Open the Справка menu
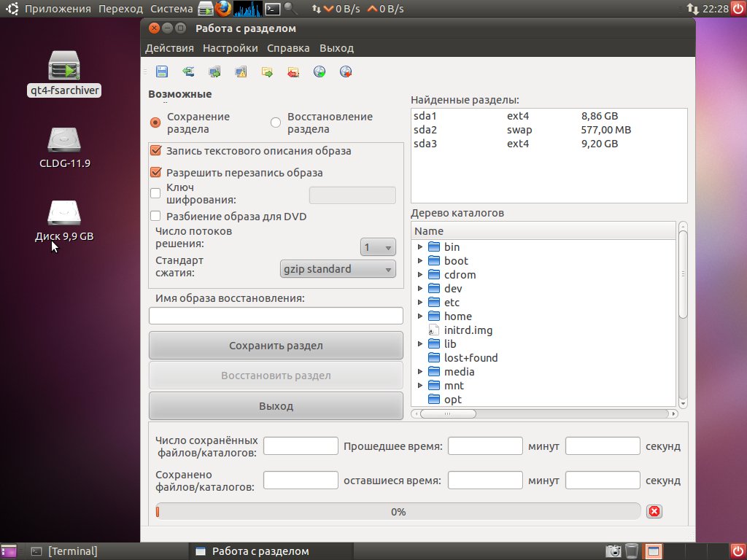 pos(288,48)
